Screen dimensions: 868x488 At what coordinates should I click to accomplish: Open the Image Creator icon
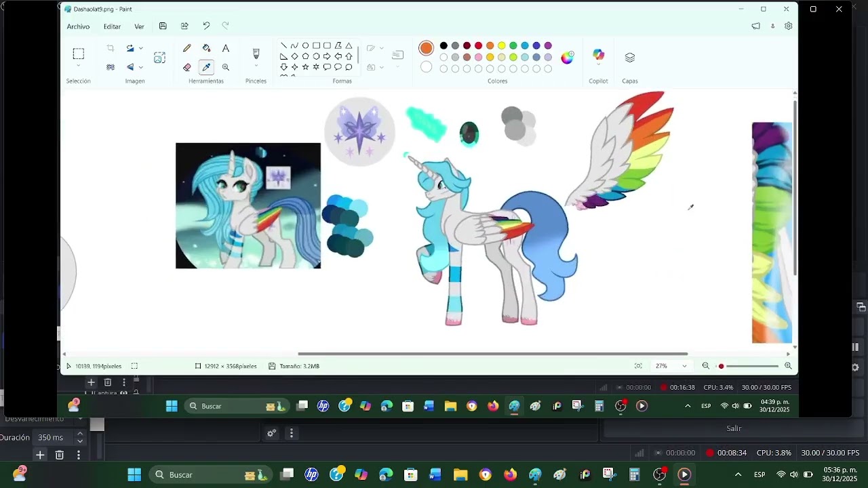(159, 58)
